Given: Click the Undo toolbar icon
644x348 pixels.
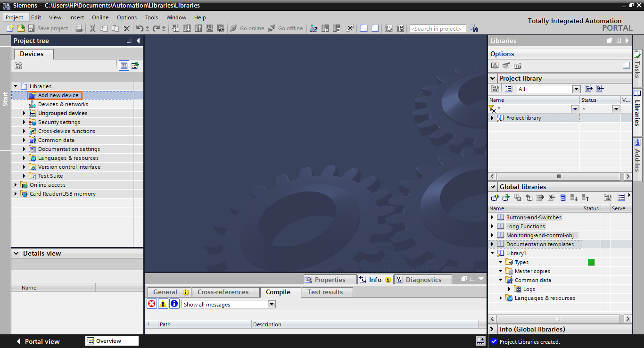Looking at the screenshot, I should coord(140,28).
